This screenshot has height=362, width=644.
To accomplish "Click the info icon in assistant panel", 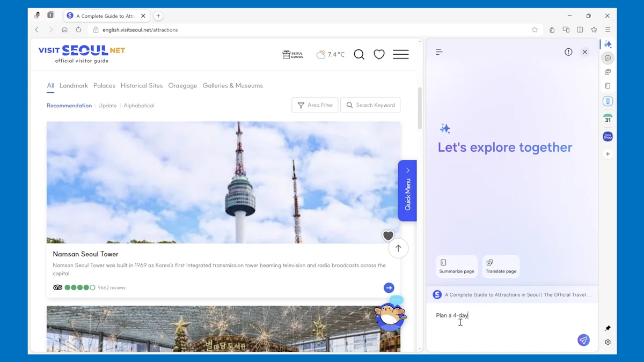I will pyautogui.click(x=568, y=52).
